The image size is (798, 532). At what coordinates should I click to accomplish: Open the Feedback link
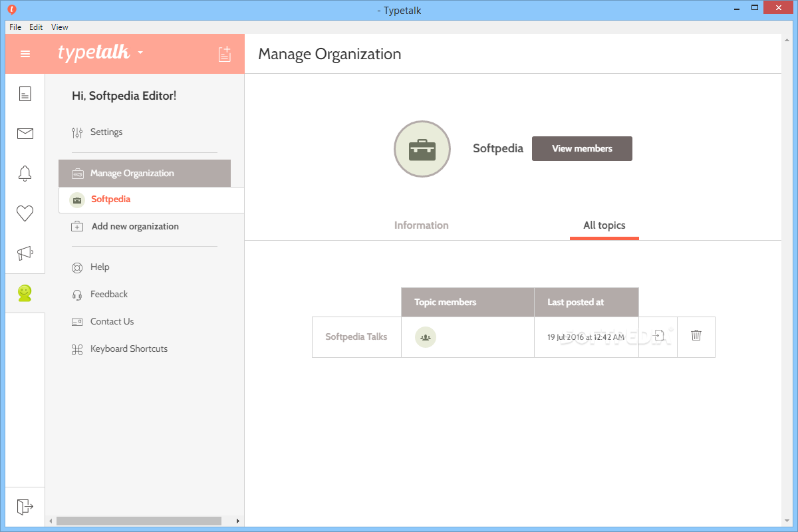(109, 295)
